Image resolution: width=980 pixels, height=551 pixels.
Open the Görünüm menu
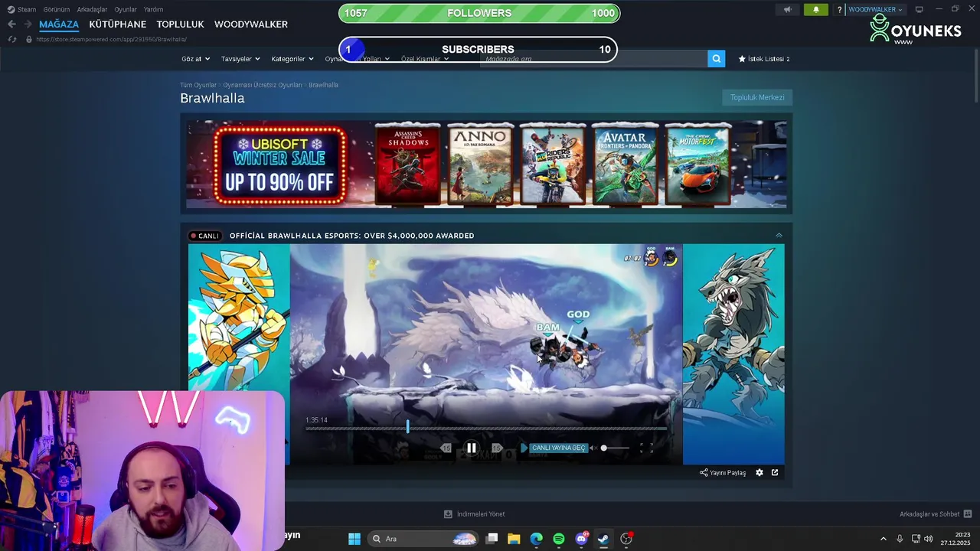click(57, 10)
